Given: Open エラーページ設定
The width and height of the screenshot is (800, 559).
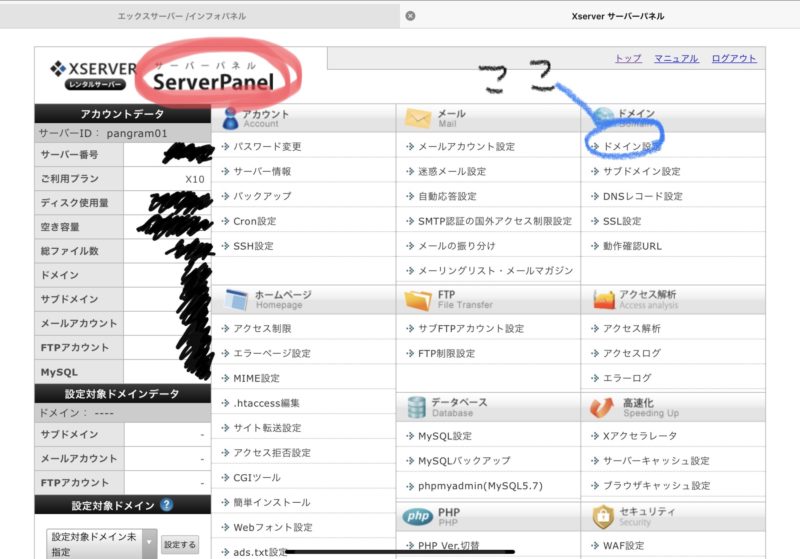Looking at the screenshot, I should coord(271,353).
